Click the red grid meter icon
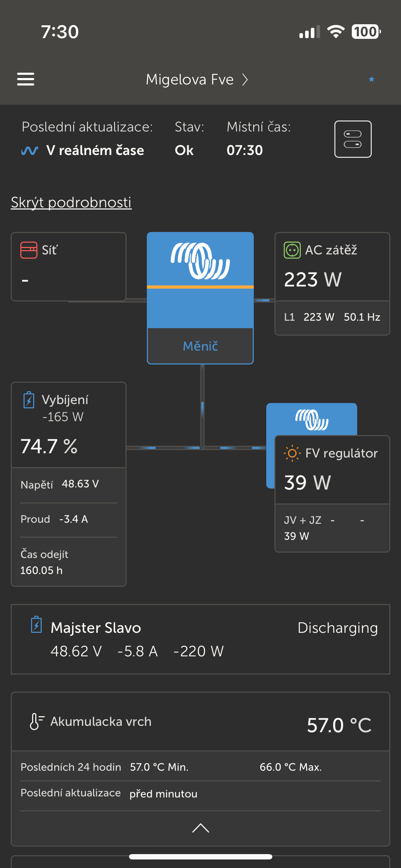 29,250
